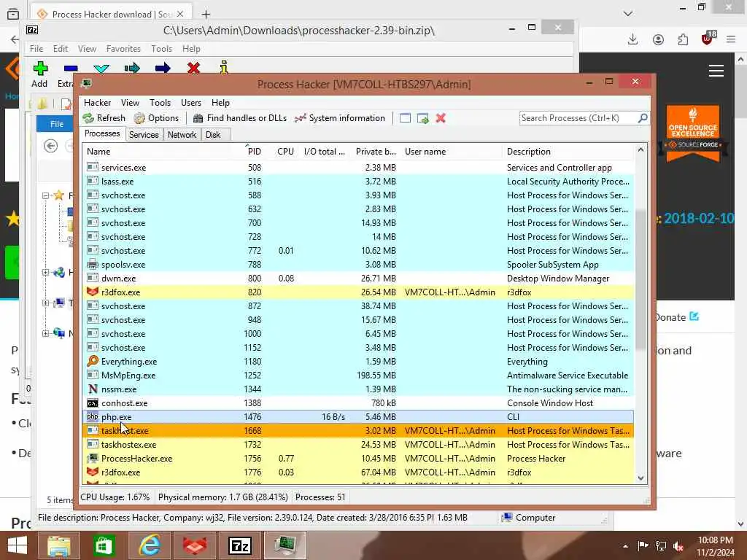Select the Processes tab
The image size is (747, 560).
[102, 134]
